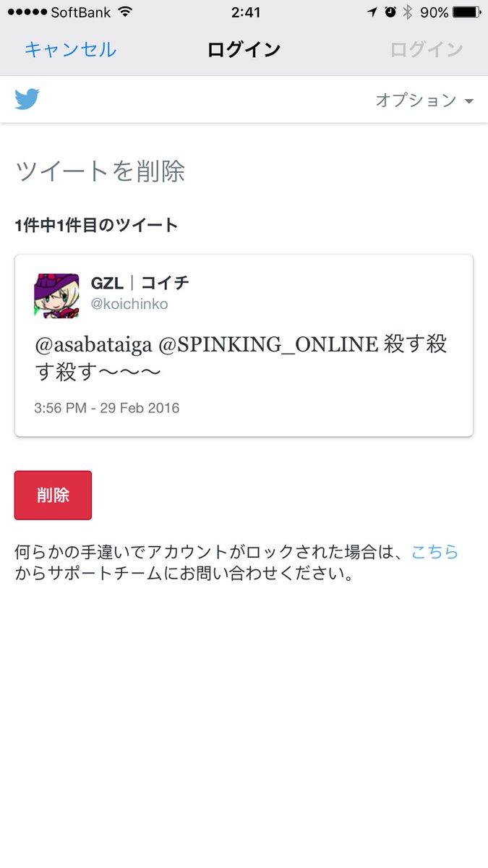Tap the cellular signal dots

pyautogui.click(x=25, y=12)
